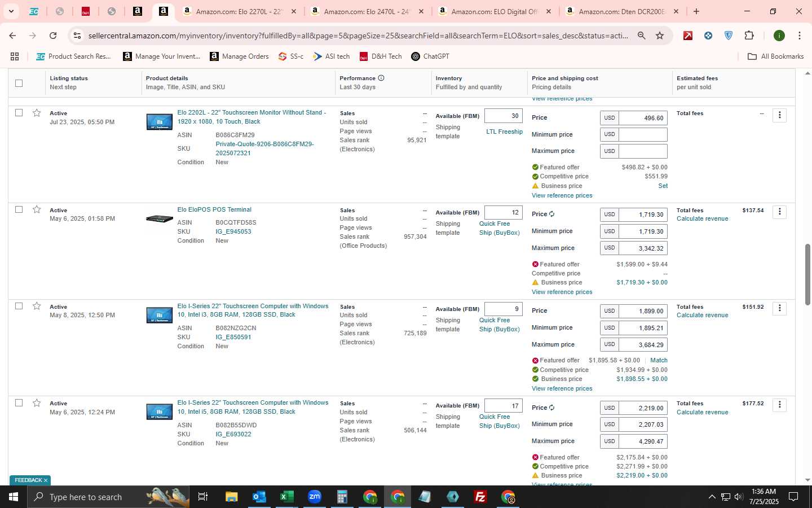Image resolution: width=812 pixels, height=508 pixels.
Task: Select the Elo EloPOS POS Terminal checkbox
Action: click(19, 209)
